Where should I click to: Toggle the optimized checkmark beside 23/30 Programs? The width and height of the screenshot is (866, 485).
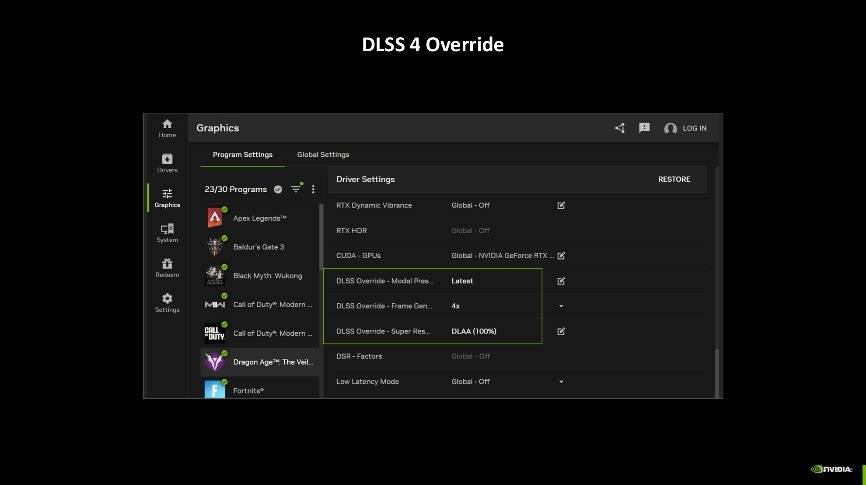tap(278, 189)
